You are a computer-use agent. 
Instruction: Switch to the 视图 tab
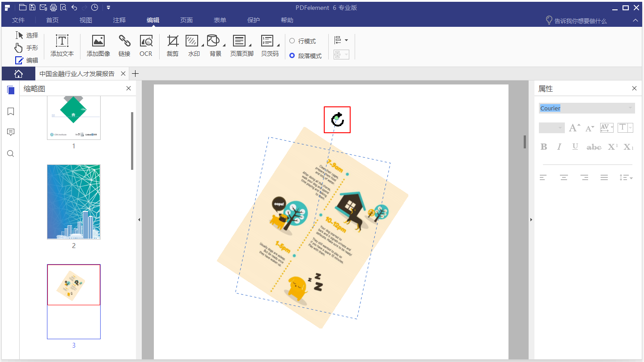coord(86,20)
